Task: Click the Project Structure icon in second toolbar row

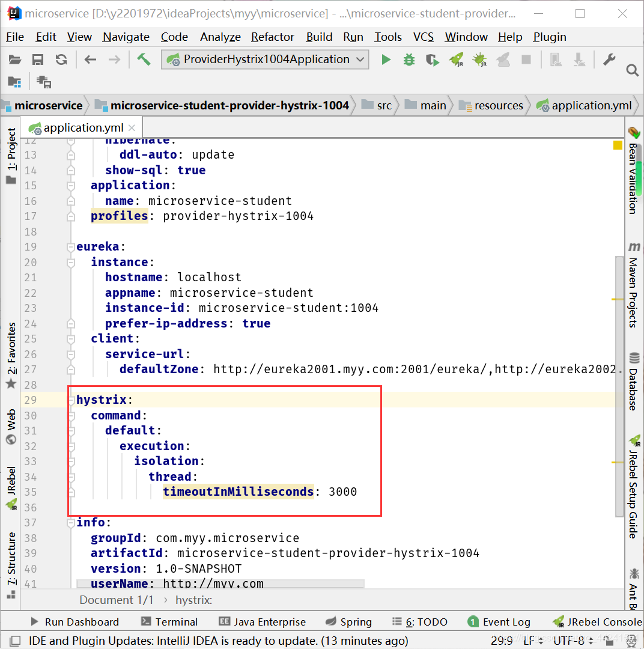Action: (x=14, y=82)
